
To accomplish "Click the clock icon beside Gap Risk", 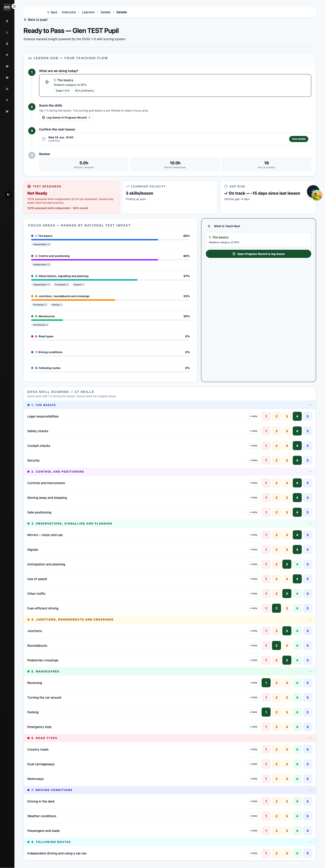I will [x=226, y=186].
